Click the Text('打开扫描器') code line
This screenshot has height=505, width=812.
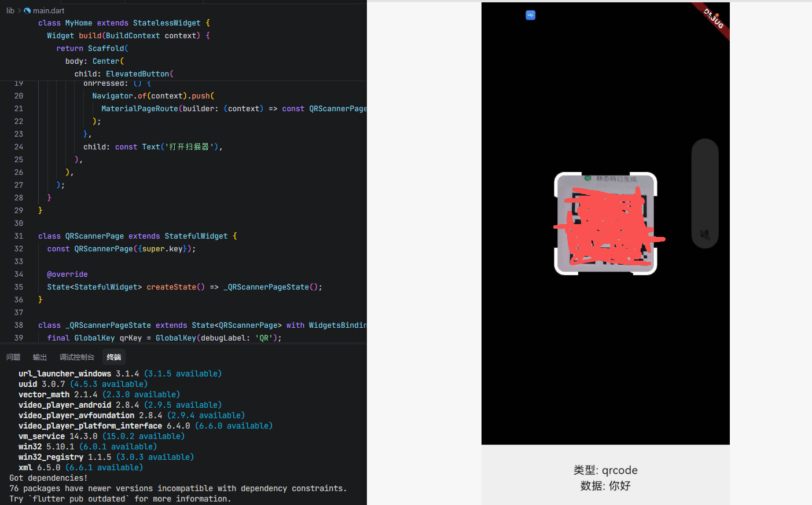153,147
